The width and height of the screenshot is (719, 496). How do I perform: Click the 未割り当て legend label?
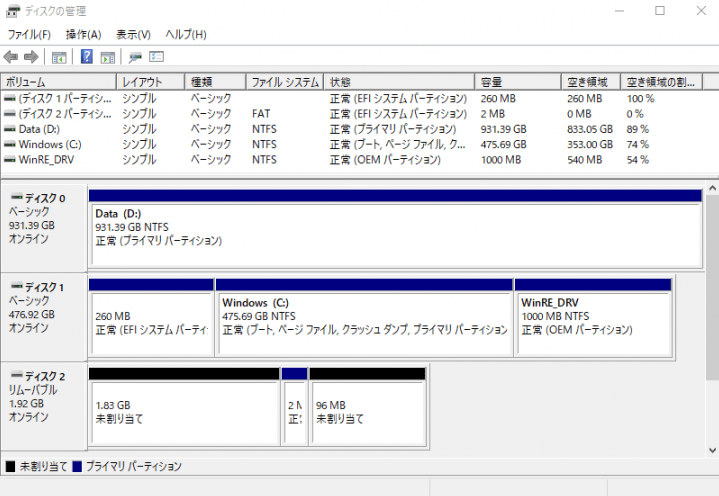[43, 467]
